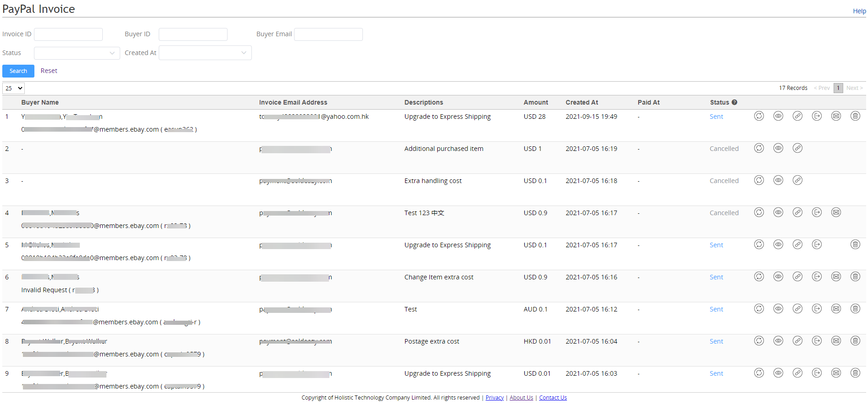Open the Contact Us footer link
Screen dimensions: 868x406
(x=553, y=398)
